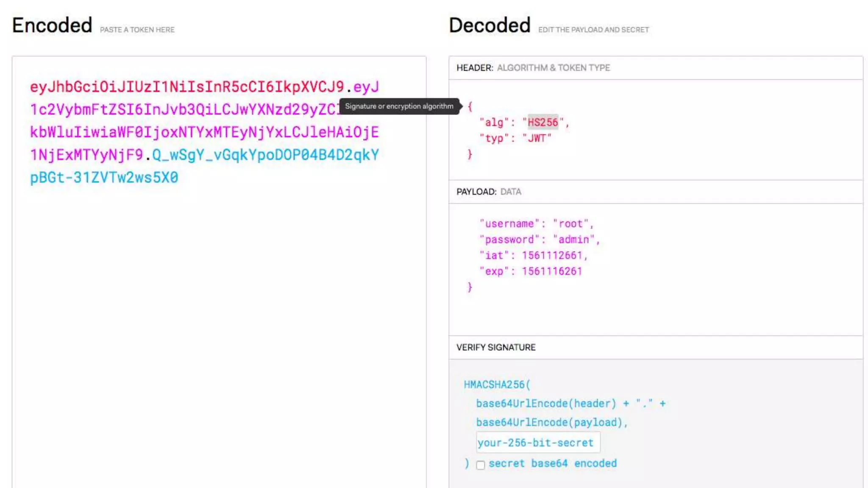This screenshot has height=488, width=868.
Task: Enable the secret base64 encoded checkbox
Action: 480,465
